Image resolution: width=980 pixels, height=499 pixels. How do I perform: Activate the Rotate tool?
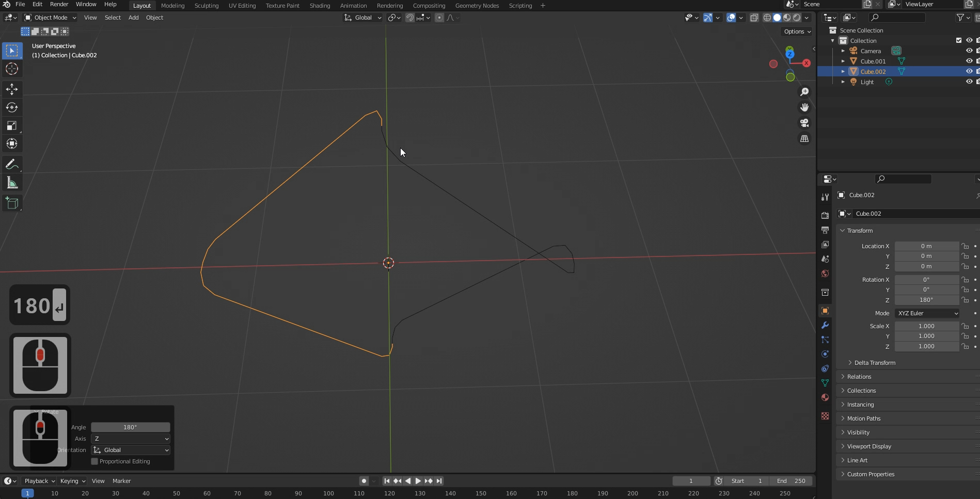tap(12, 107)
